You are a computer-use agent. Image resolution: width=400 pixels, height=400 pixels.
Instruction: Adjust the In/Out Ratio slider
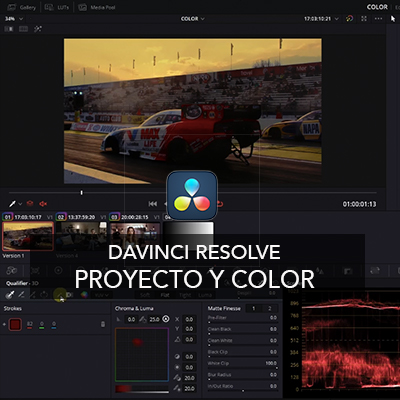click(242, 390)
